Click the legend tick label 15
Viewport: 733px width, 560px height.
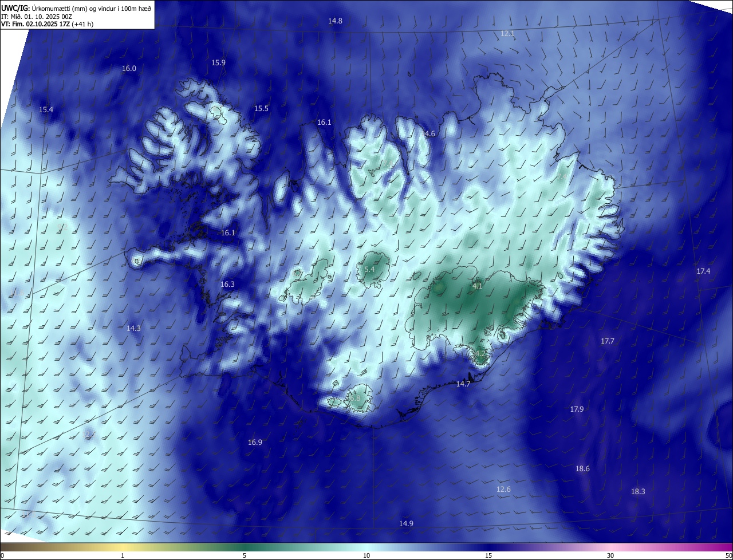[x=488, y=556]
